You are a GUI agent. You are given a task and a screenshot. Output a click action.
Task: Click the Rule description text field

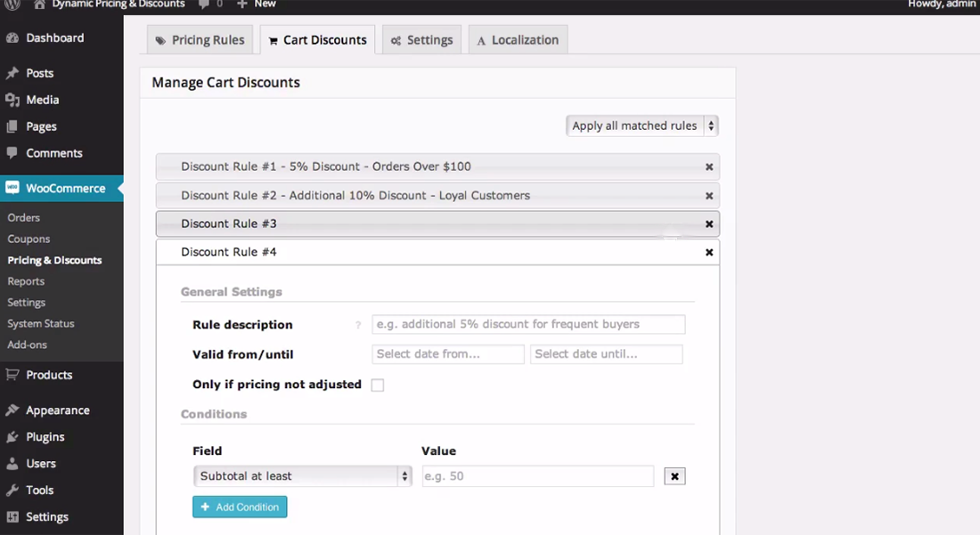coord(528,324)
